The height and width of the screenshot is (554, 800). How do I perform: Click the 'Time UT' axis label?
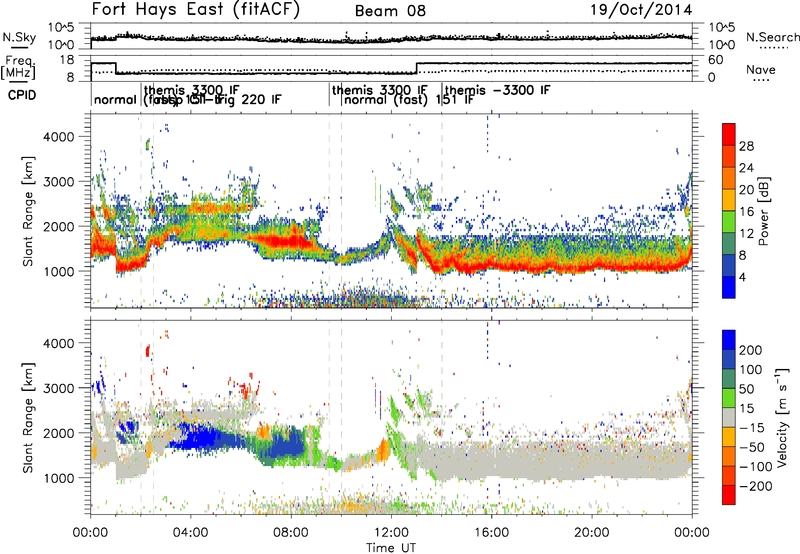(x=391, y=547)
